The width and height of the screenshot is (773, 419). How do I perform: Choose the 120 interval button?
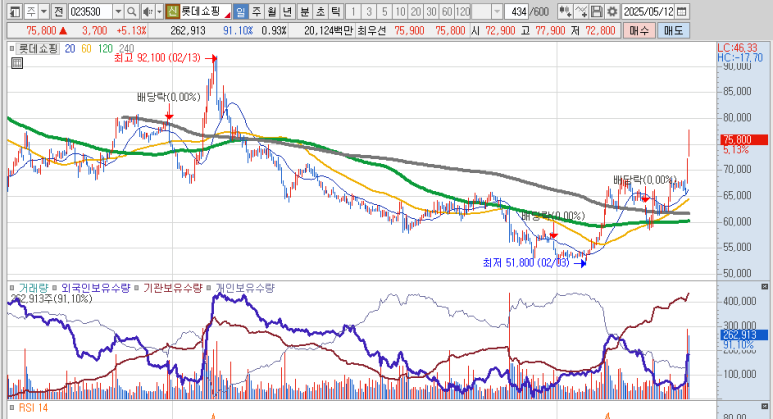click(x=463, y=11)
